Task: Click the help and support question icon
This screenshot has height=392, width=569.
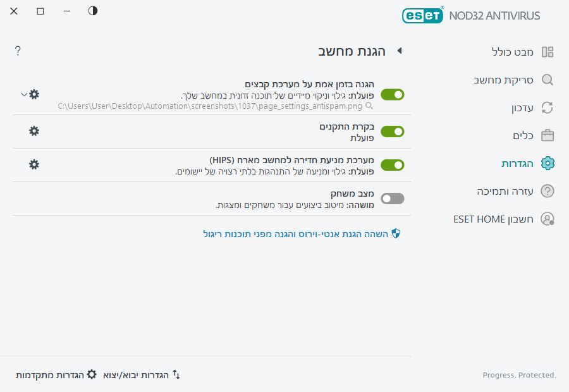Action: pyautogui.click(x=548, y=191)
